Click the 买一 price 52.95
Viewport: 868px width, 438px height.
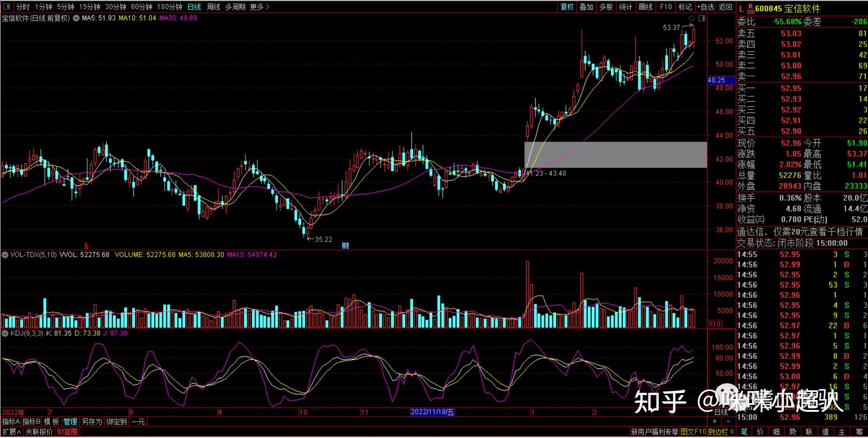coord(791,88)
